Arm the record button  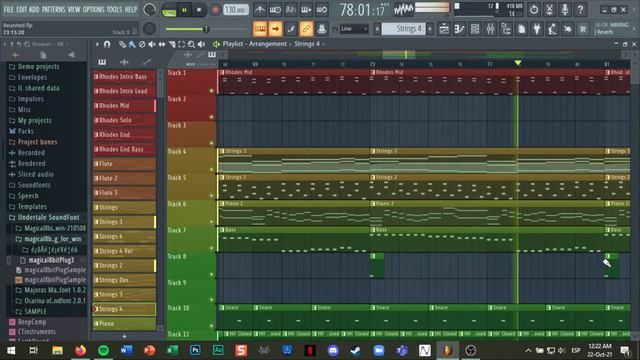click(215, 10)
